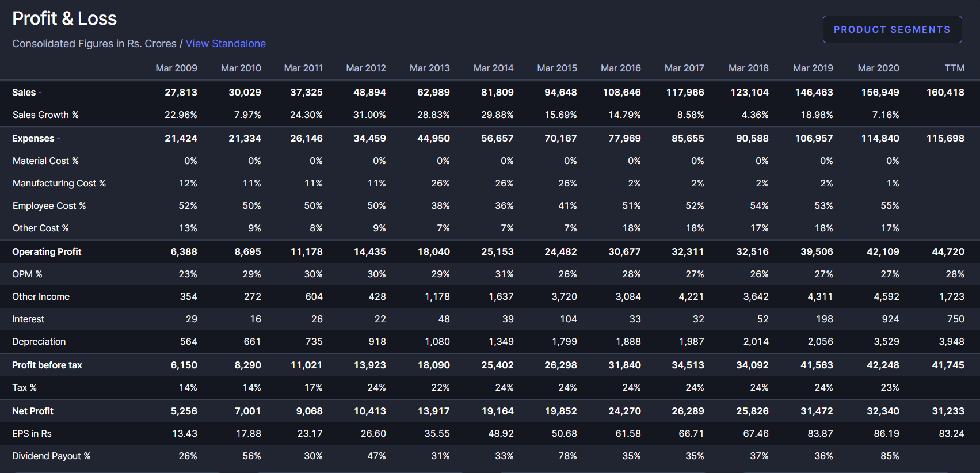
Task: Click Mar 2015 dividend payout 78%
Action: [x=567, y=456]
